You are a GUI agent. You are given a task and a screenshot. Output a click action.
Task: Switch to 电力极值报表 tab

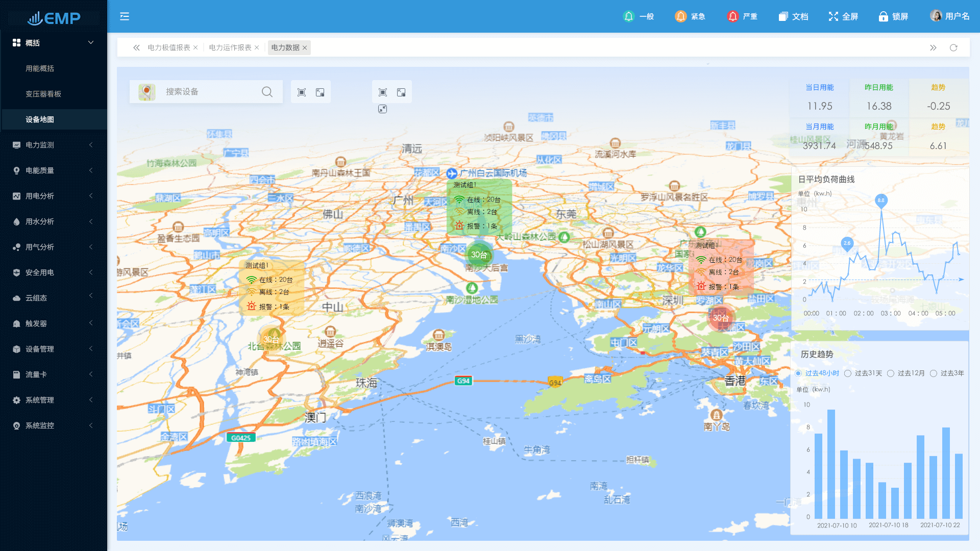[168, 47]
